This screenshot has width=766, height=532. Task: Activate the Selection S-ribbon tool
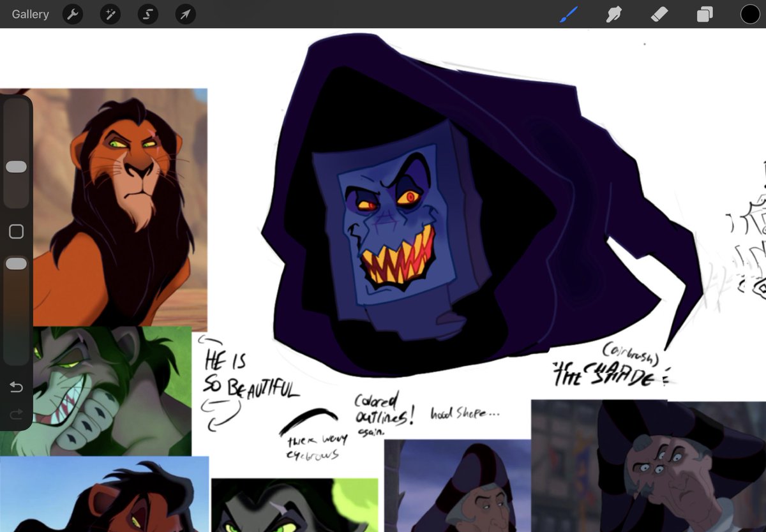point(148,14)
